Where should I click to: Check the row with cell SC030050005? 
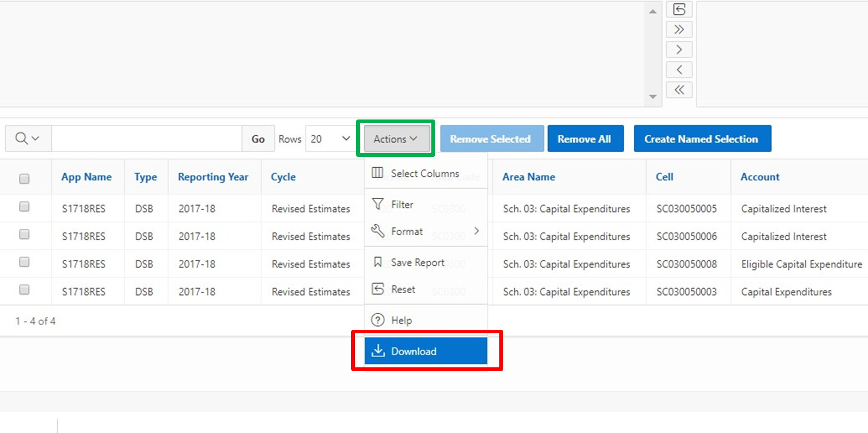click(24, 207)
